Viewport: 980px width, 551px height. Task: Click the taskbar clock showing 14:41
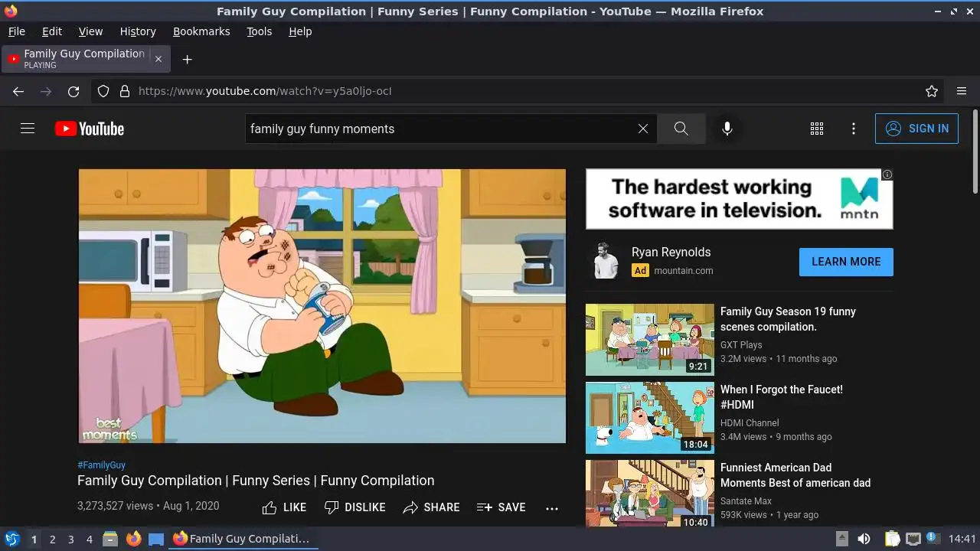coord(962,539)
